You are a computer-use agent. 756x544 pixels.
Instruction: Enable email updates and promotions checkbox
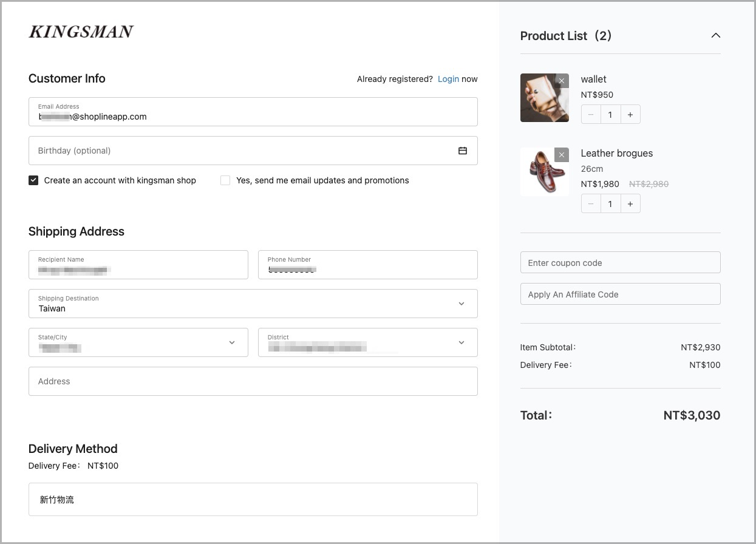tap(225, 180)
